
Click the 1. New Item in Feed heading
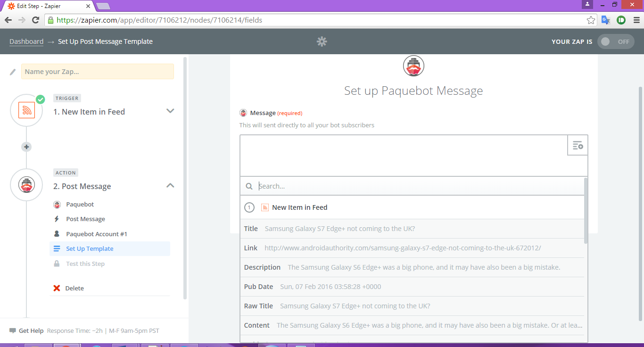(89, 112)
